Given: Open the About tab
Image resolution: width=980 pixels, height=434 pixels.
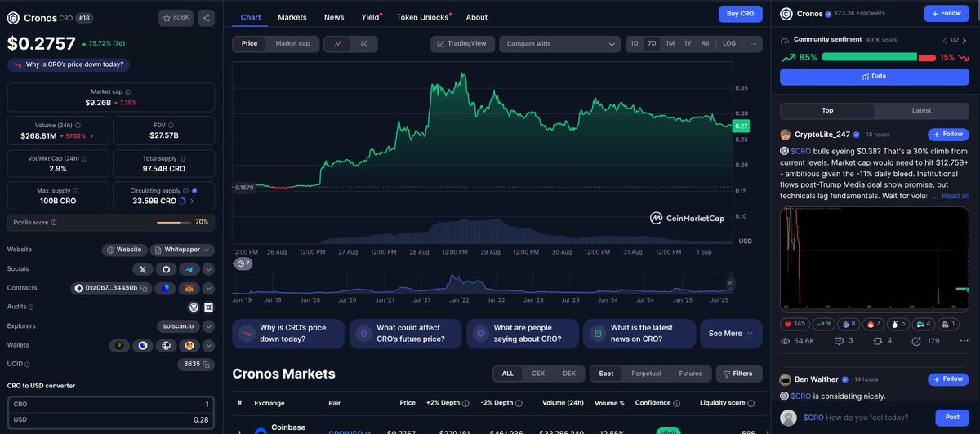Looking at the screenshot, I should pos(477,17).
